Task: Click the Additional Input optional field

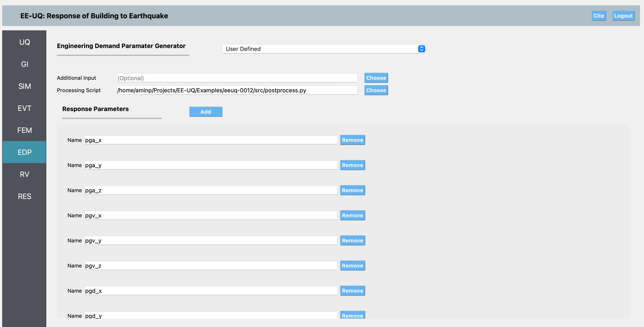Action: pos(237,78)
